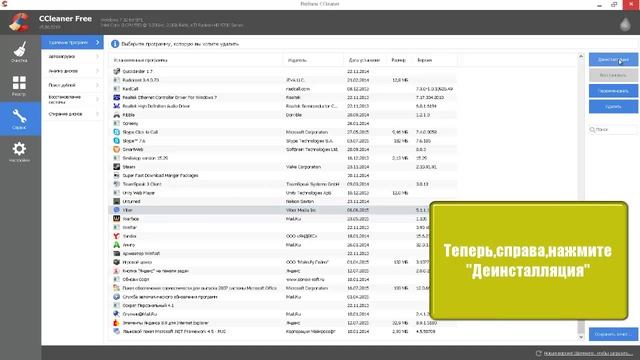The height and width of the screenshot is (360, 640).
Task: Click chevron next to Восстановление системы
Action: [98, 99]
